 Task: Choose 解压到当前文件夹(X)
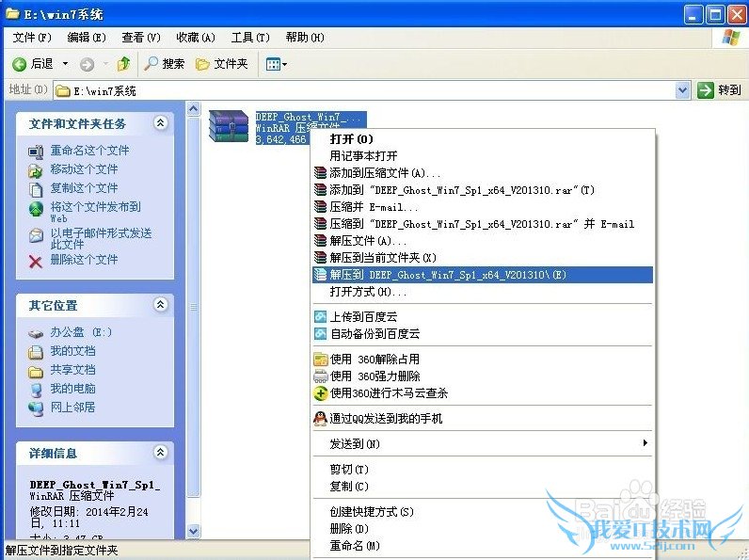click(x=483, y=258)
